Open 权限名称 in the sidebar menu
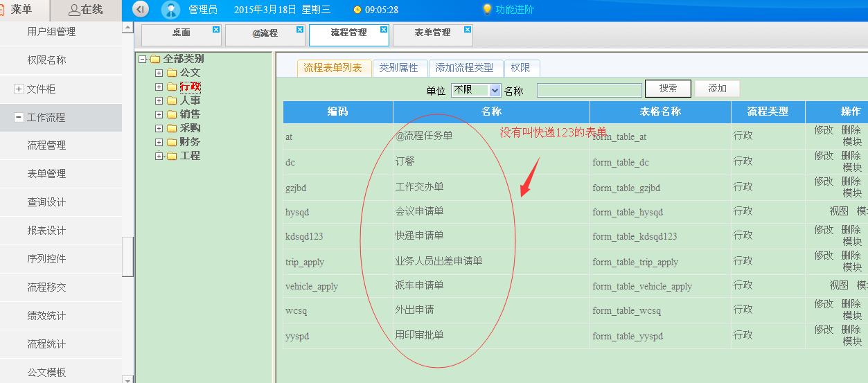868x383 pixels. (x=46, y=60)
